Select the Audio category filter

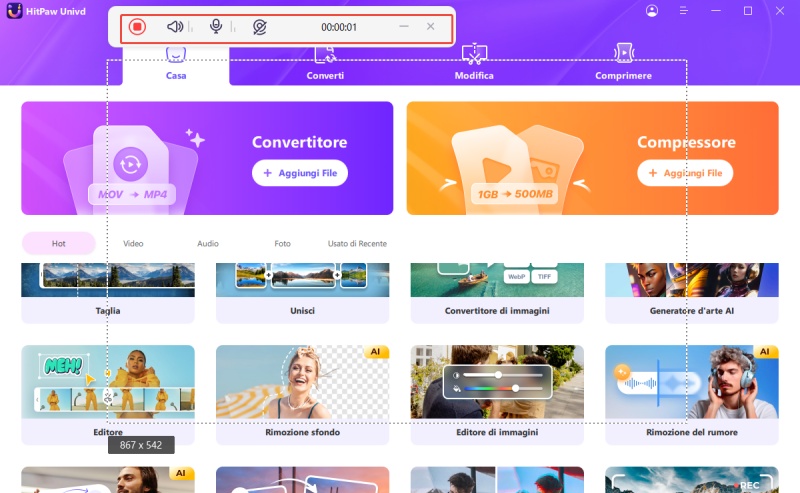pyautogui.click(x=208, y=243)
